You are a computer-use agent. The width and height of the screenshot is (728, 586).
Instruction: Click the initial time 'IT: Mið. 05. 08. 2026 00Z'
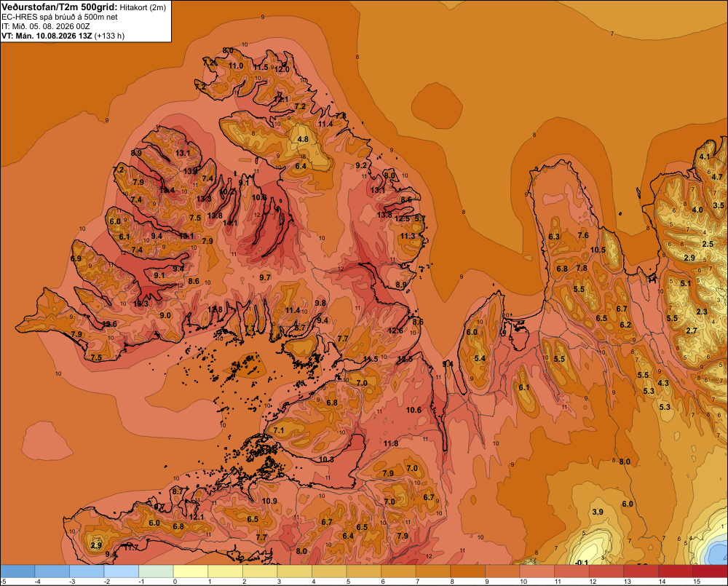point(46,26)
